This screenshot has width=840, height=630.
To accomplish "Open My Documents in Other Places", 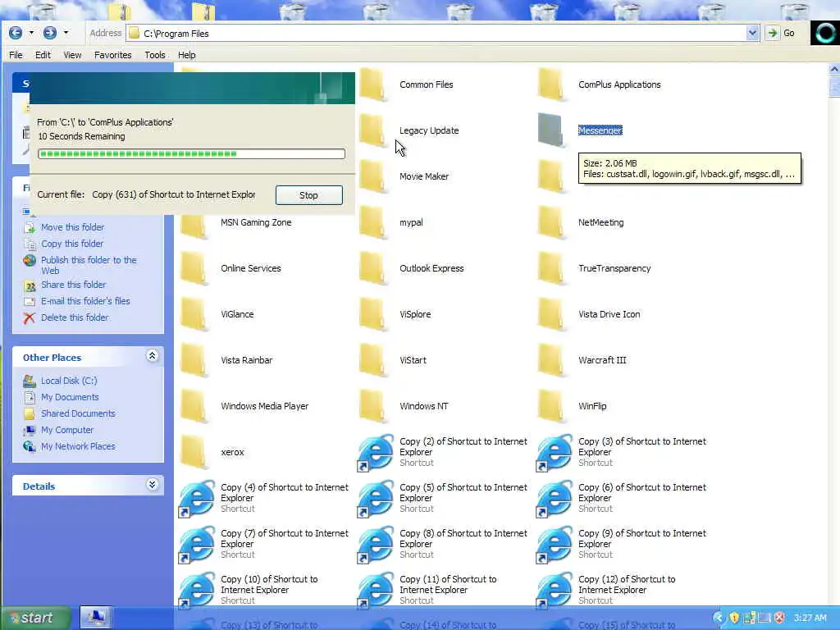I will click(x=70, y=398).
